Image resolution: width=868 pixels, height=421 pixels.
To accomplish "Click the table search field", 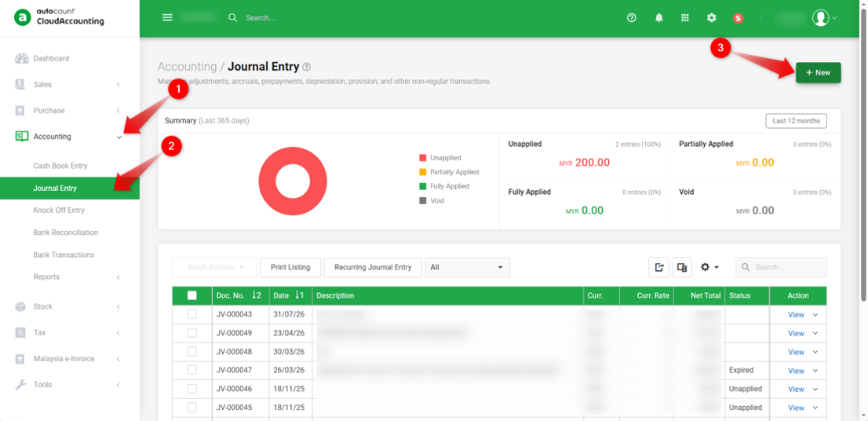I will (x=781, y=267).
